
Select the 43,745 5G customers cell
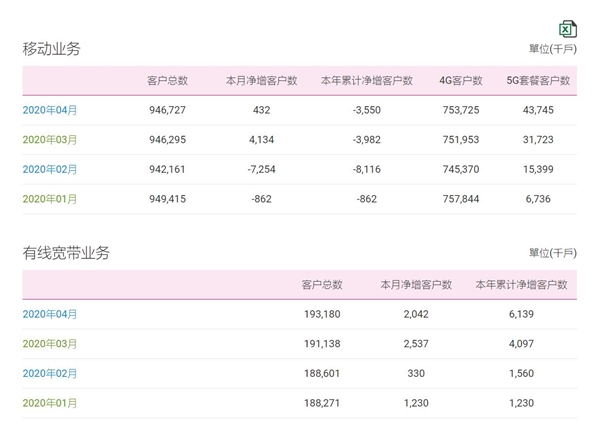pyautogui.click(x=551, y=110)
